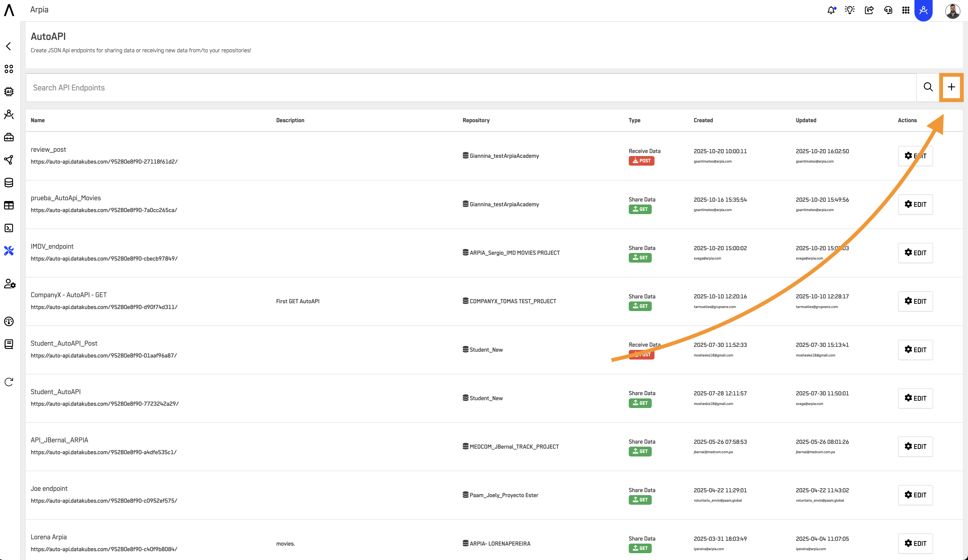Screen dimensions: 968x560
Task: Click EDIT for Joe endpoint
Action: coord(915,495)
